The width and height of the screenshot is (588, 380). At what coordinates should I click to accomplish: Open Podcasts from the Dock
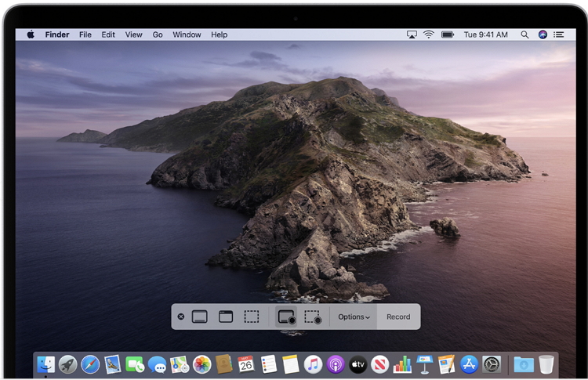tap(336, 364)
